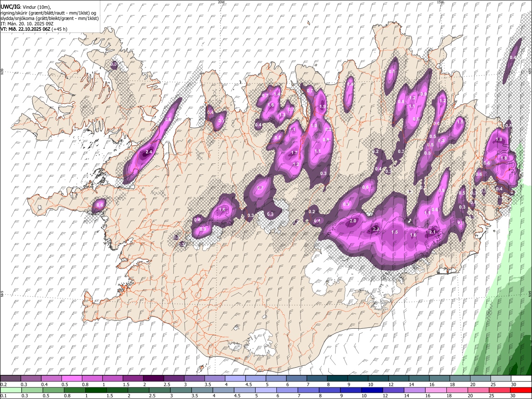Image resolution: width=532 pixels, height=399 pixels.
Task: Select the pale green 0.1–0.3 bottom legend swatch
Action: pos(11,390)
